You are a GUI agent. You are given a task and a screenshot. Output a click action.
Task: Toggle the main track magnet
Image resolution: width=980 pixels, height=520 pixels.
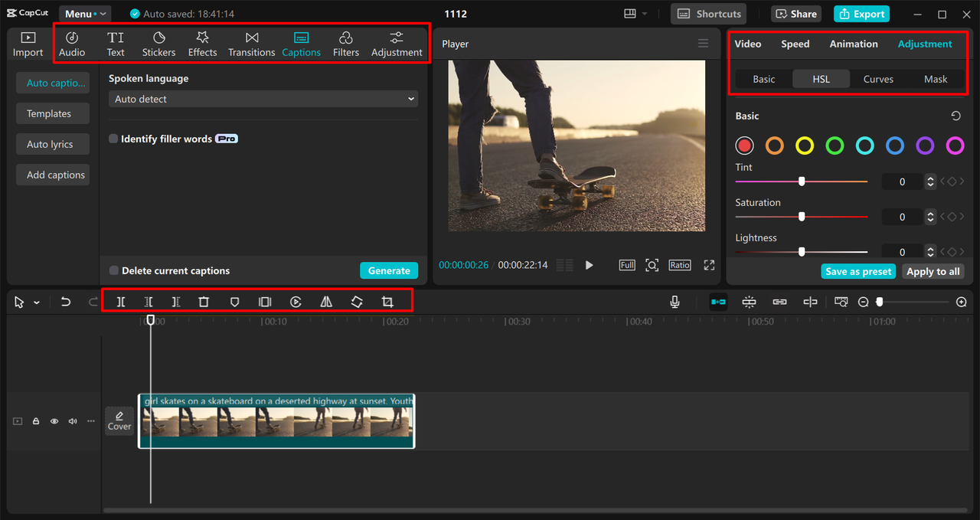coord(718,302)
